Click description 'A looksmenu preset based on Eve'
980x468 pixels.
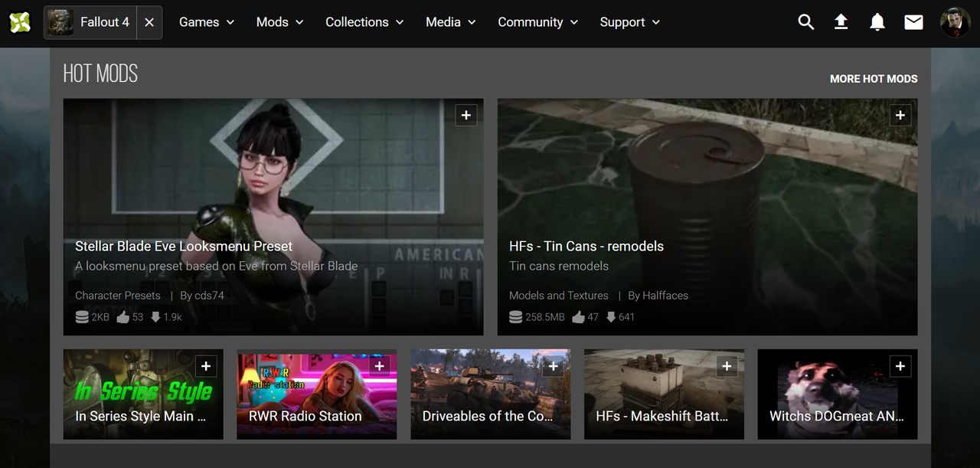click(x=217, y=267)
